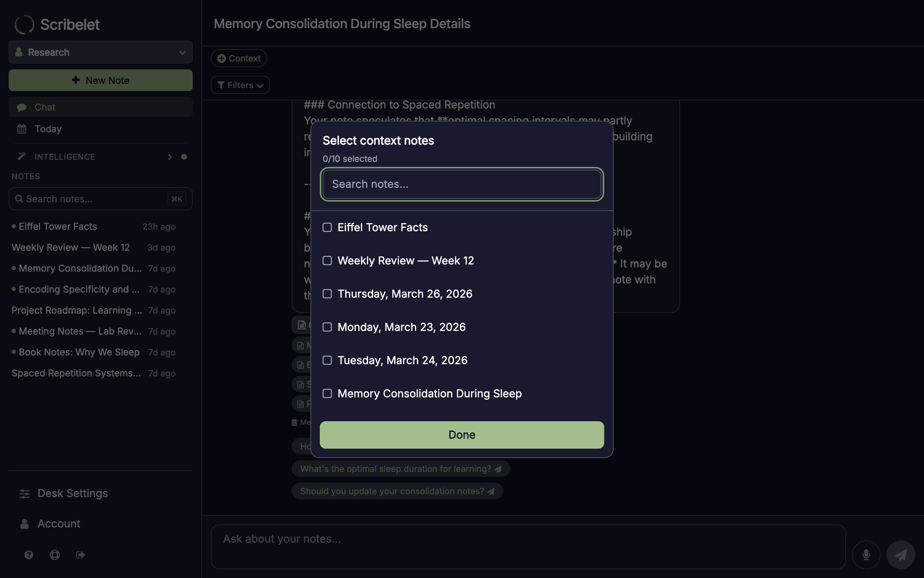
Task: Open the Account page
Action: pyautogui.click(x=100, y=524)
